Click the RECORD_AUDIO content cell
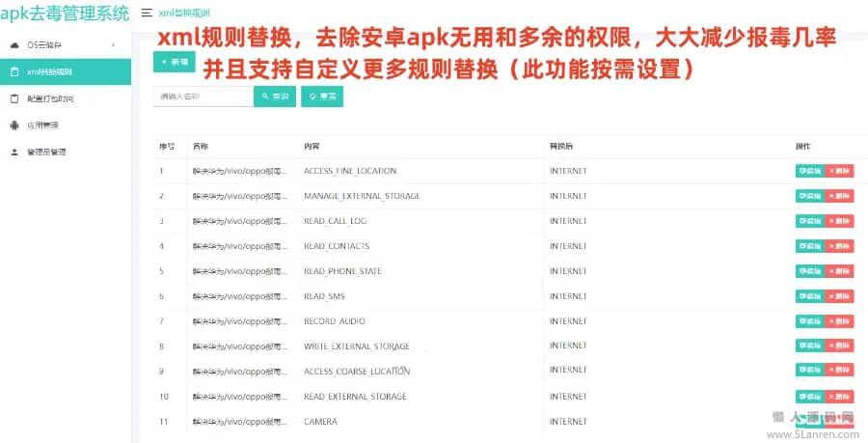 pyautogui.click(x=335, y=321)
